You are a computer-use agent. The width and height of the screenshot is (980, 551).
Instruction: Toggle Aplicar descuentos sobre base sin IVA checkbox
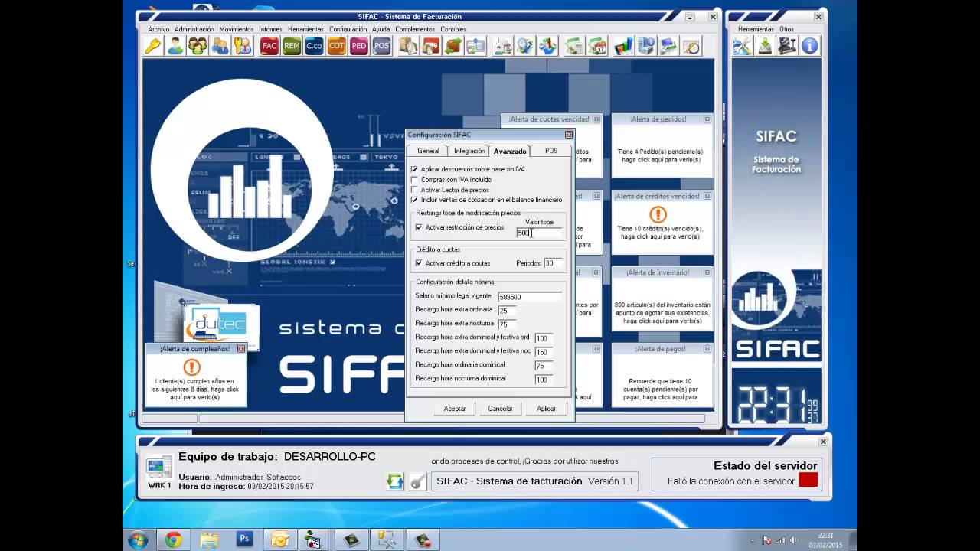[414, 169]
